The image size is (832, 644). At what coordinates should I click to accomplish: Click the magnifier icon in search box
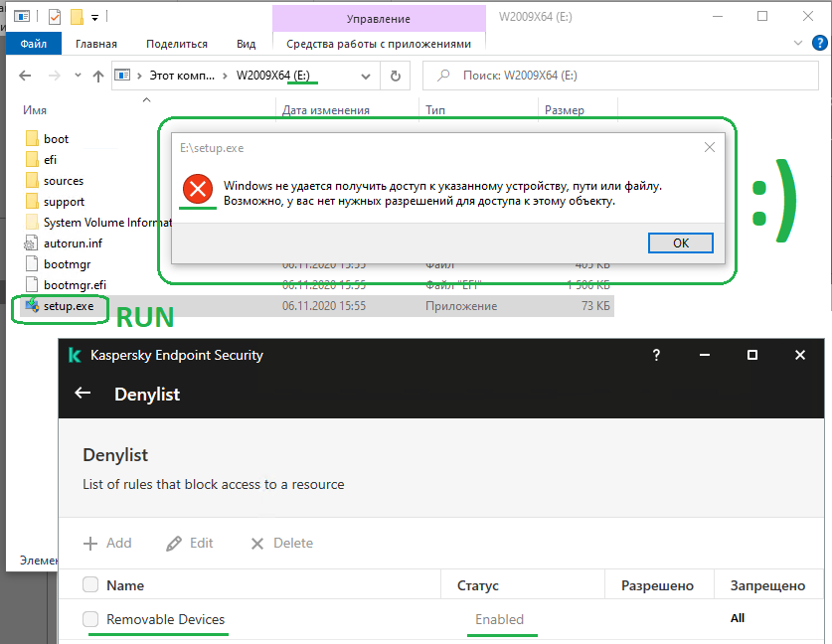pos(443,76)
